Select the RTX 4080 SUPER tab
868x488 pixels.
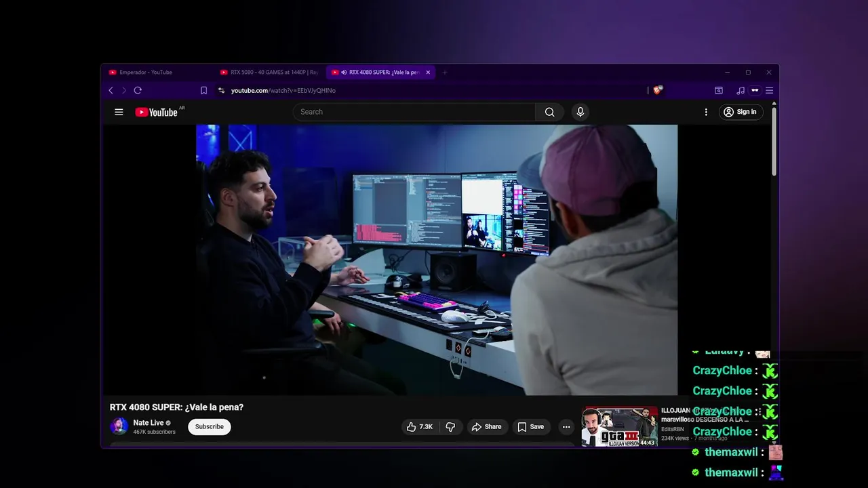pyautogui.click(x=380, y=73)
